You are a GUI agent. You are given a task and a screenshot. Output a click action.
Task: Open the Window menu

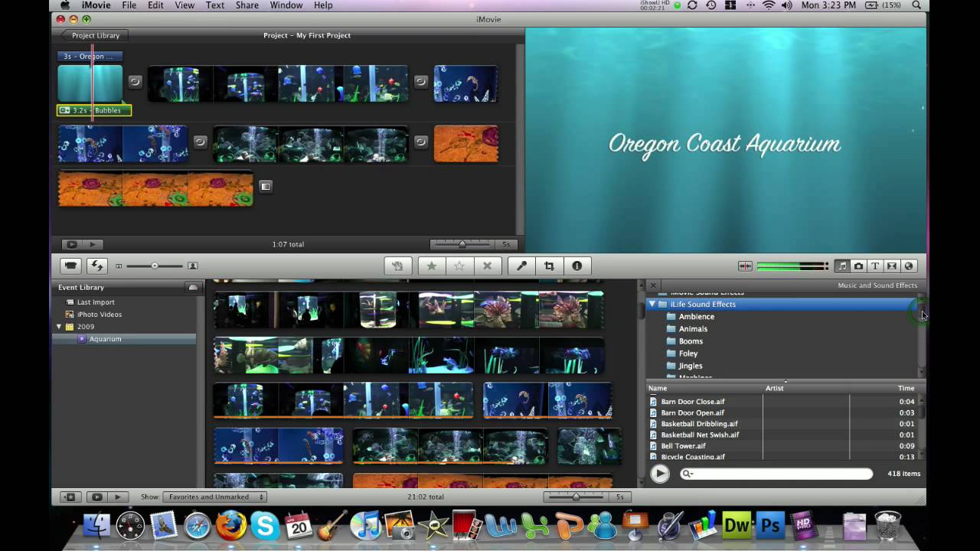pyautogui.click(x=286, y=5)
